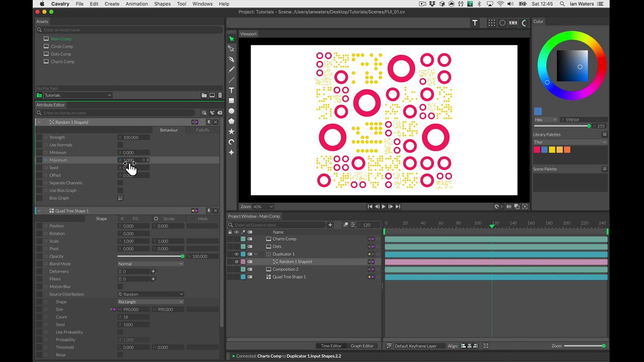Select the Pencil tool
644x362 pixels.
[231, 69]
